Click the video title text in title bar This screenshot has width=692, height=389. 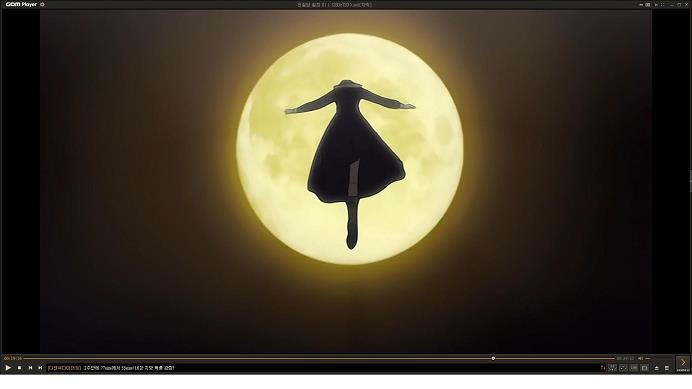point(335,5)
